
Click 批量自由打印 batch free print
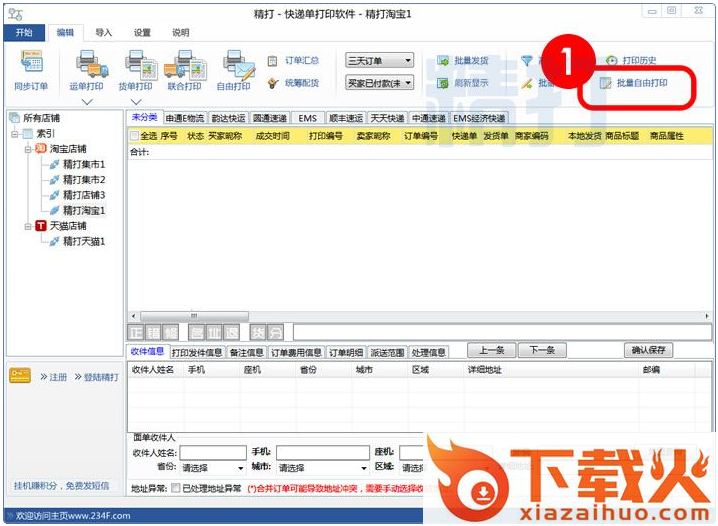tap(633, 83)
